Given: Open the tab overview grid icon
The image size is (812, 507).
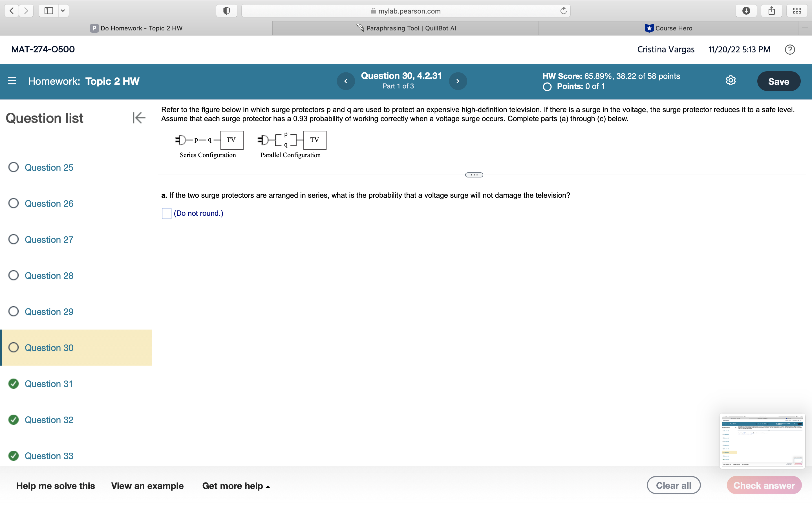Looking at the screenshot, I should tap(796, 10).
